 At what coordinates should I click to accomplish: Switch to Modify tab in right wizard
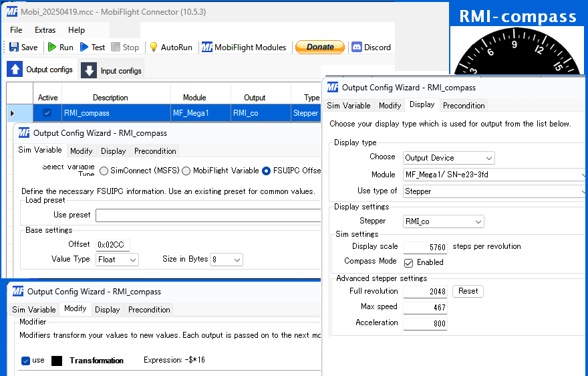point(390,106)
